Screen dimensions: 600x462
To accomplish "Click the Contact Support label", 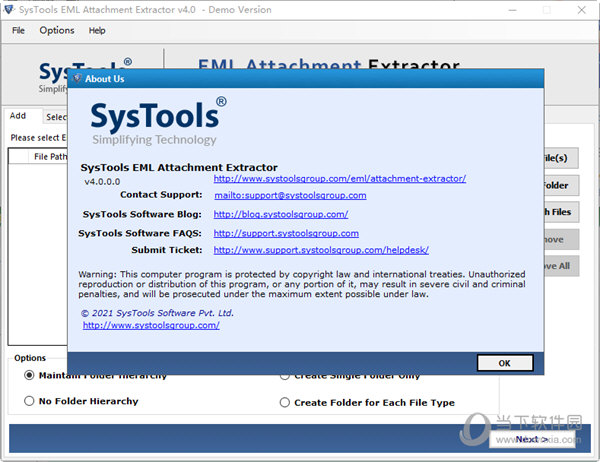I will [161, 194].
